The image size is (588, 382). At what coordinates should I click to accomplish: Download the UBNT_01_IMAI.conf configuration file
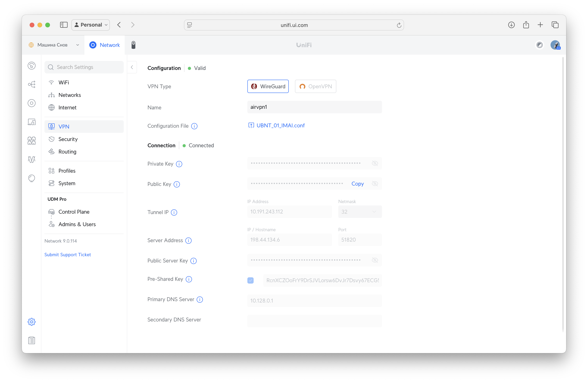[280, 125]
